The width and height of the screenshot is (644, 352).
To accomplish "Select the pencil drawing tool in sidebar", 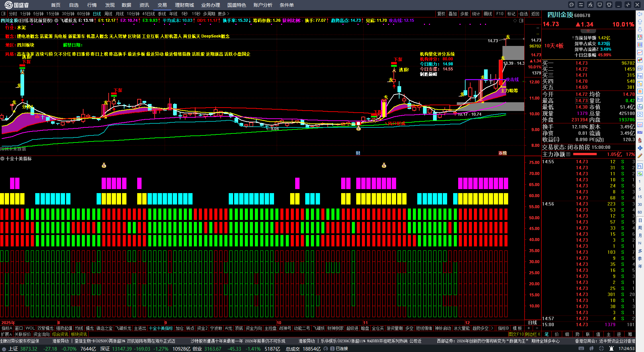I will click(x=640, y=156).
